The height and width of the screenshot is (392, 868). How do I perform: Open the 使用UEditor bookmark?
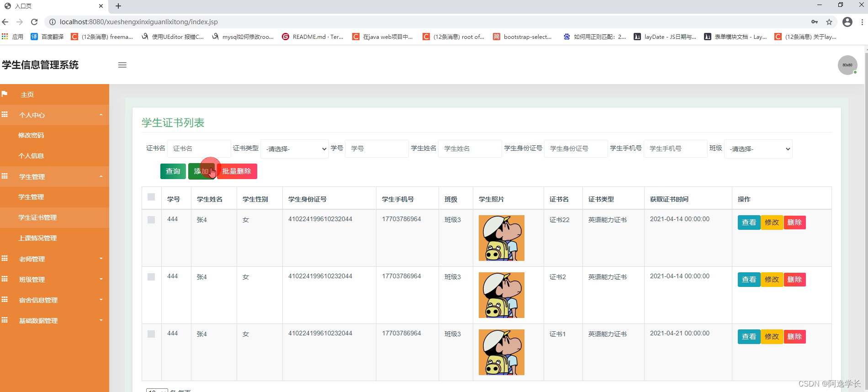tap(173, 37)
